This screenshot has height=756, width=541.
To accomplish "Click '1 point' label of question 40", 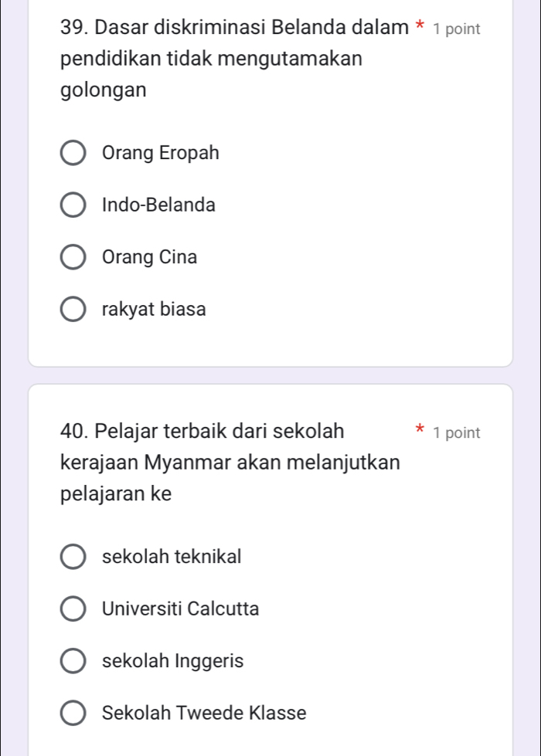I will click(x=456, y=432).
